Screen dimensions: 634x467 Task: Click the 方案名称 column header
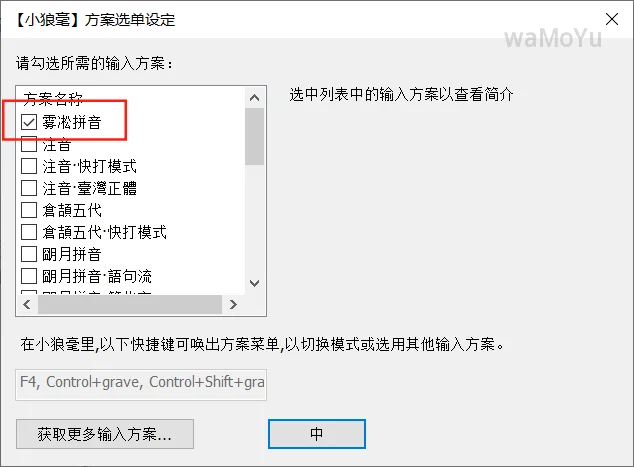point(53,98)
